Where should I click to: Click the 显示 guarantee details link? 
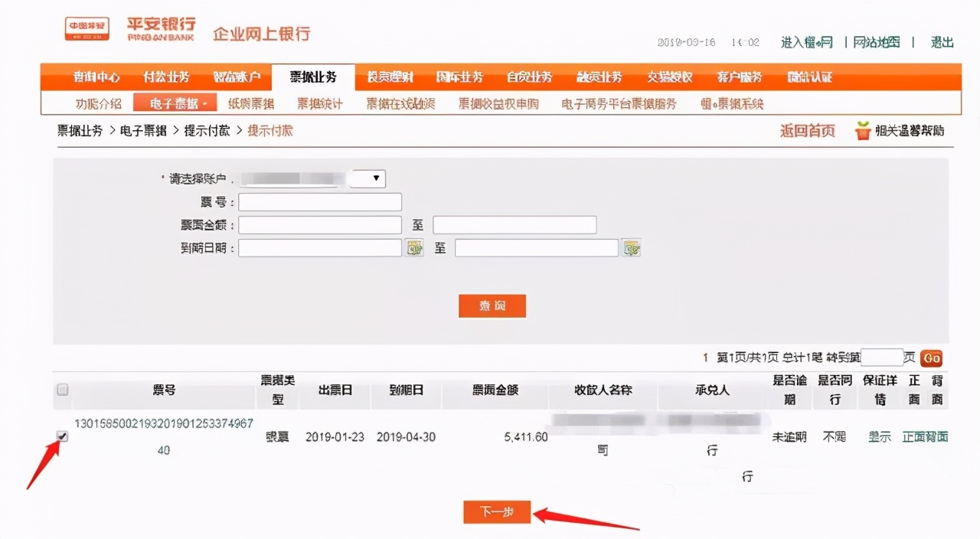tap(880, 436)
